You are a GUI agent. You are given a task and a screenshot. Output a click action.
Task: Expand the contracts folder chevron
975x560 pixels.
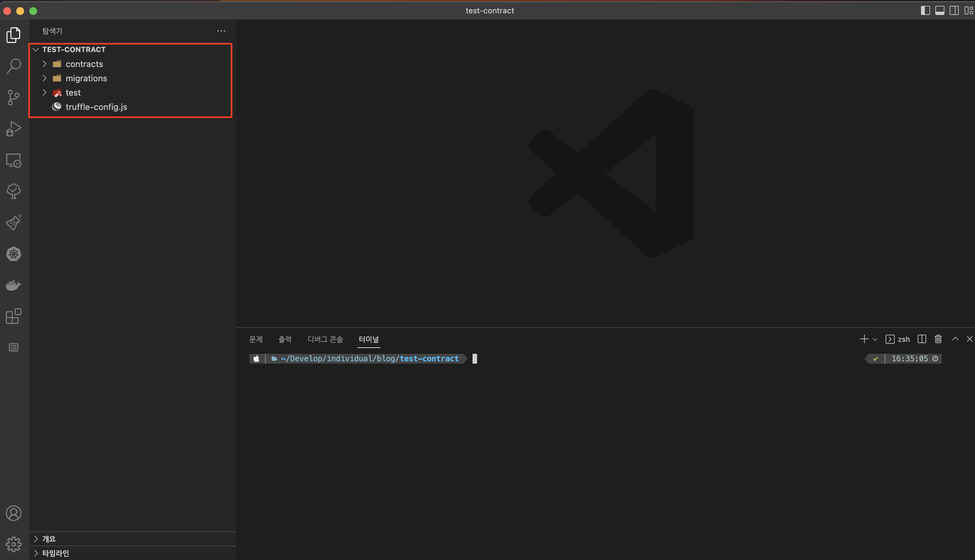tap(44, 64)
